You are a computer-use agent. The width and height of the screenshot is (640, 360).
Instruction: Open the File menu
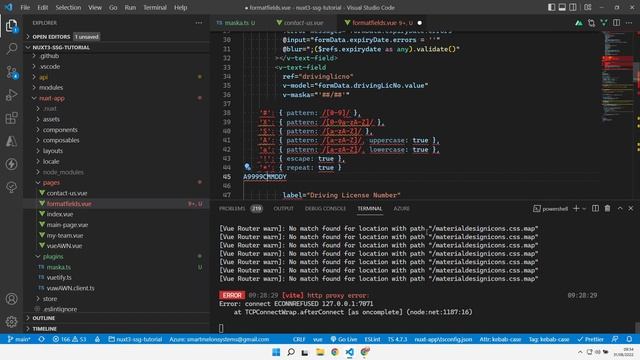(25, 7)
